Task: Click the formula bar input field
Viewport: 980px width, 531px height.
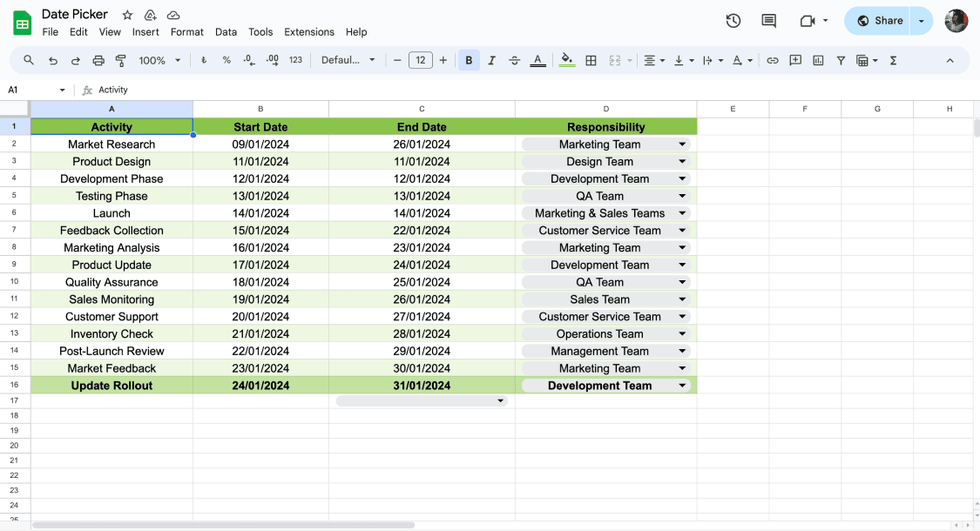Action: (523, 90)
